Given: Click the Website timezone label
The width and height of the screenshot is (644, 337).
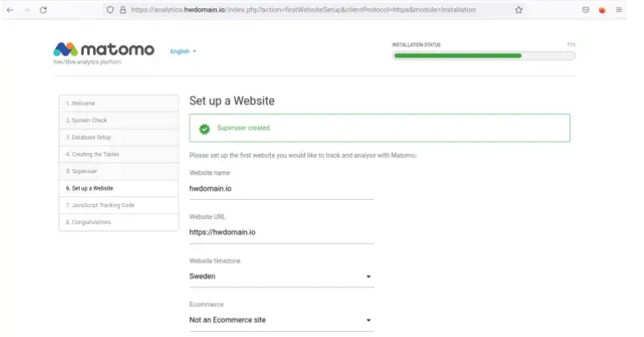Looking at the screenshot, I should [x=214, y=261].
